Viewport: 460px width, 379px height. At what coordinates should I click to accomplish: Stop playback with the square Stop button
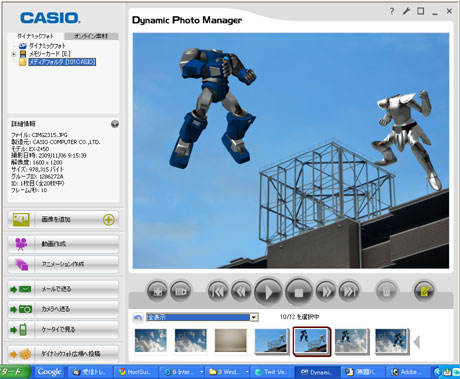[x=299, y=292]
